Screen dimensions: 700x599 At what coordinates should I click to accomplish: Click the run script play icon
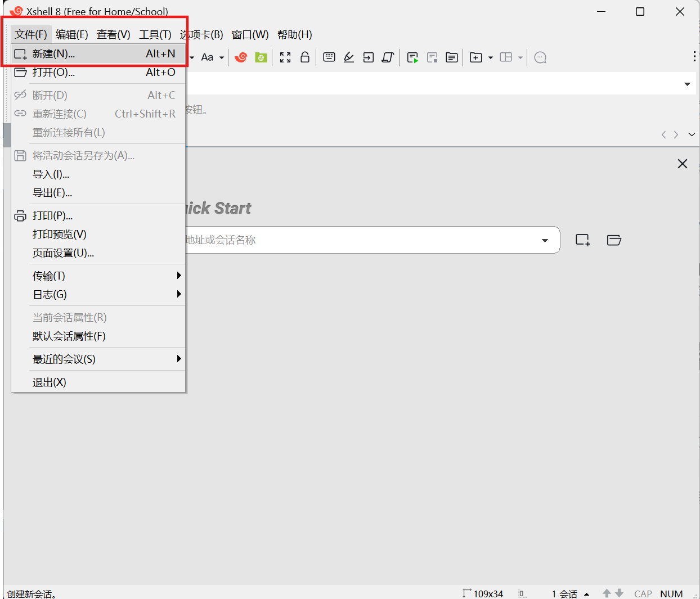click(412, 57)
